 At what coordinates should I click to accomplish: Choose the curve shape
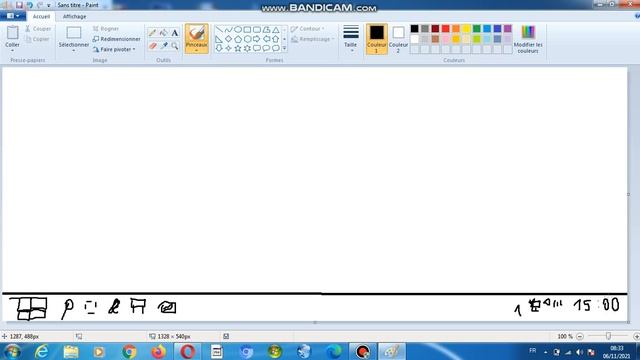[x=229, y=30]
